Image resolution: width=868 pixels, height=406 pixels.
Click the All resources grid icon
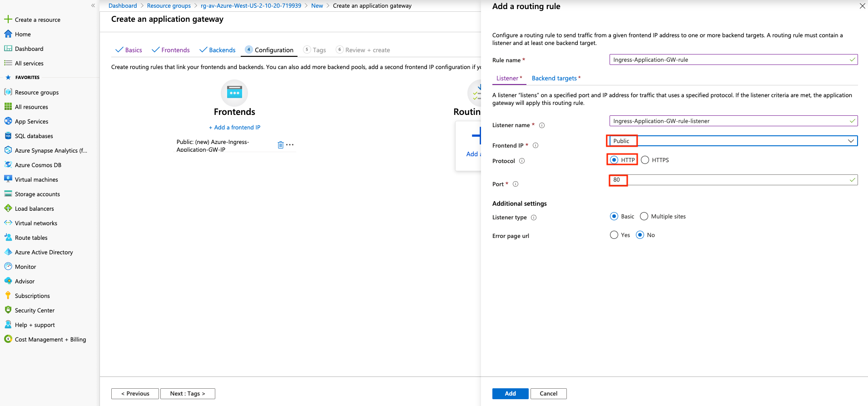(x=8, y=107)
